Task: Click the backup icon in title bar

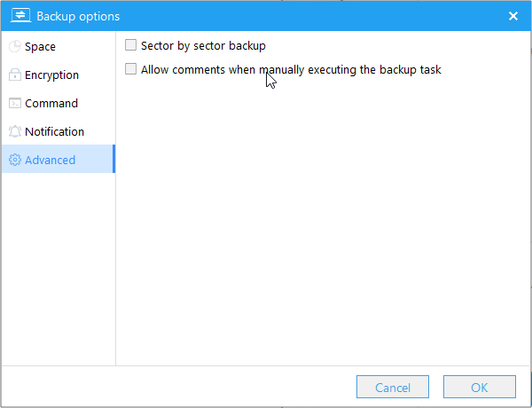Action: point(20,16)
